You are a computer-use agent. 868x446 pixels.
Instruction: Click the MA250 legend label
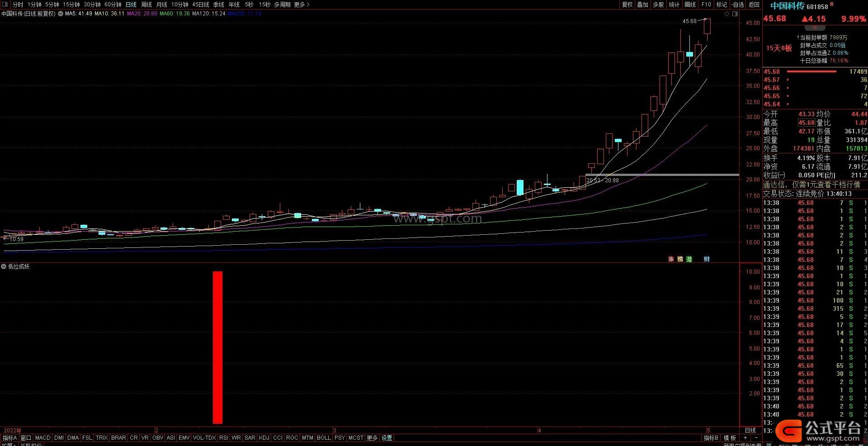pyautogui.click(x=245, y=14)
